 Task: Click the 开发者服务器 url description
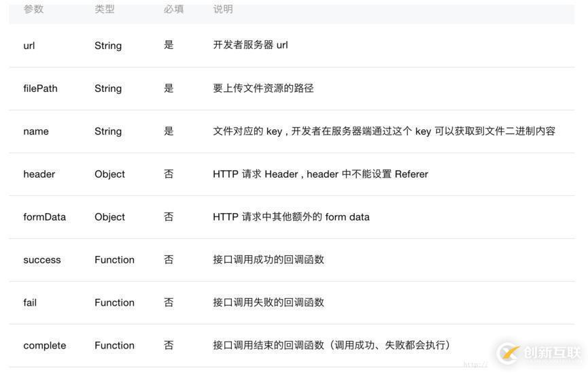tap(250, 46)
